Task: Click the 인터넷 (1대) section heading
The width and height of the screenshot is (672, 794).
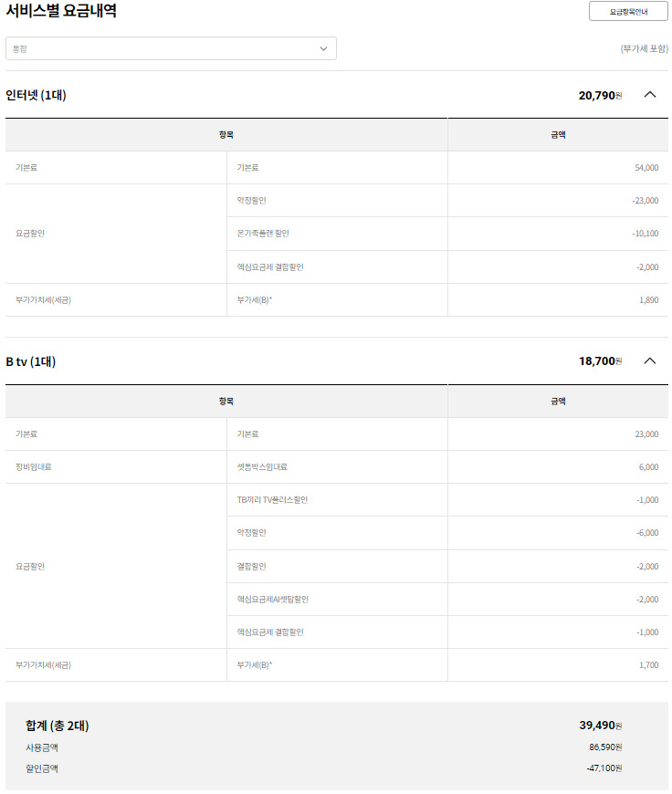Action: (36, 95)
